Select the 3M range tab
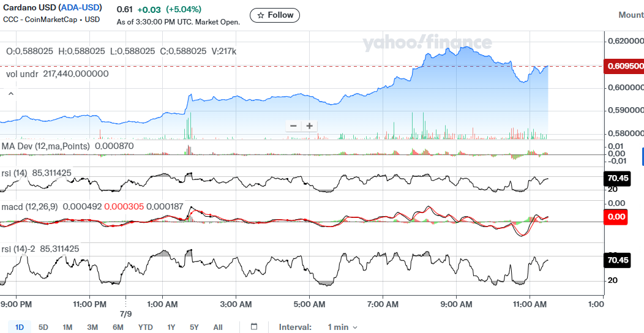The height and width of the screenshot is (333, 644). 92,327
